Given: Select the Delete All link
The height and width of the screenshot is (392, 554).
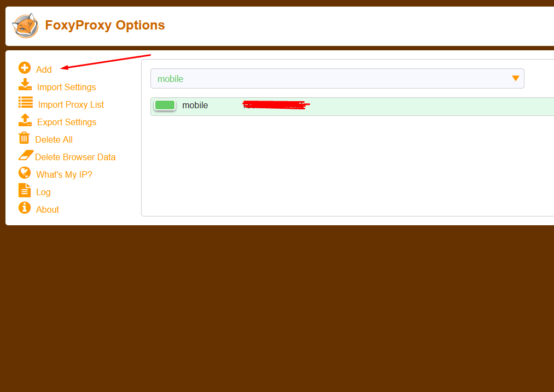Looking at the screenshot, I should click(x=54, y=139).
